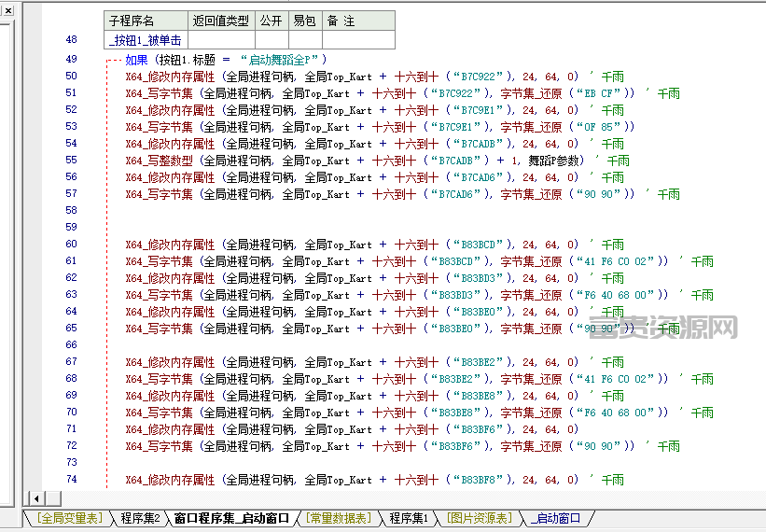Click the 子程序名 column header

146,21
